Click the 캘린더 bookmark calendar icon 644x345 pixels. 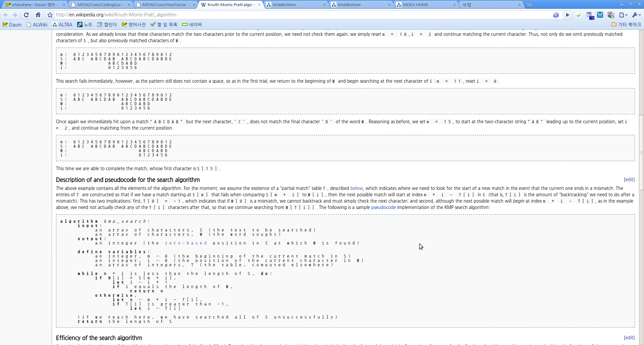pos(100,24)
